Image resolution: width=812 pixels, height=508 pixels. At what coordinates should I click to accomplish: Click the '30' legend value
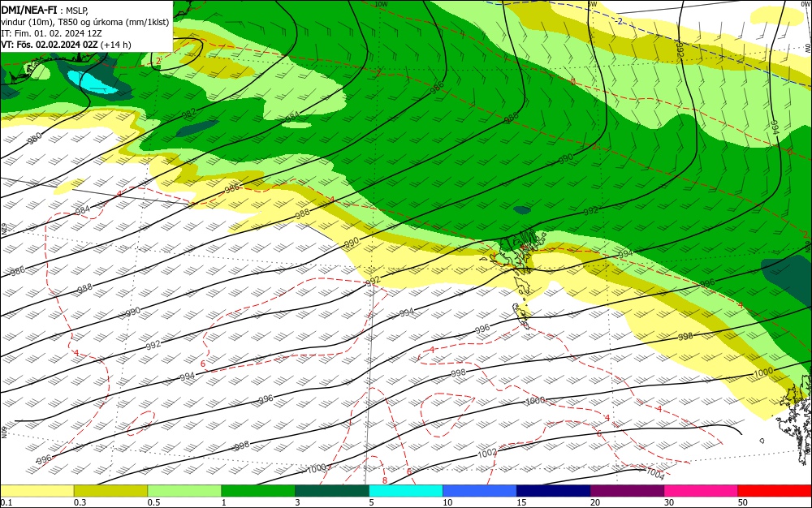click(x=669, y=502)
